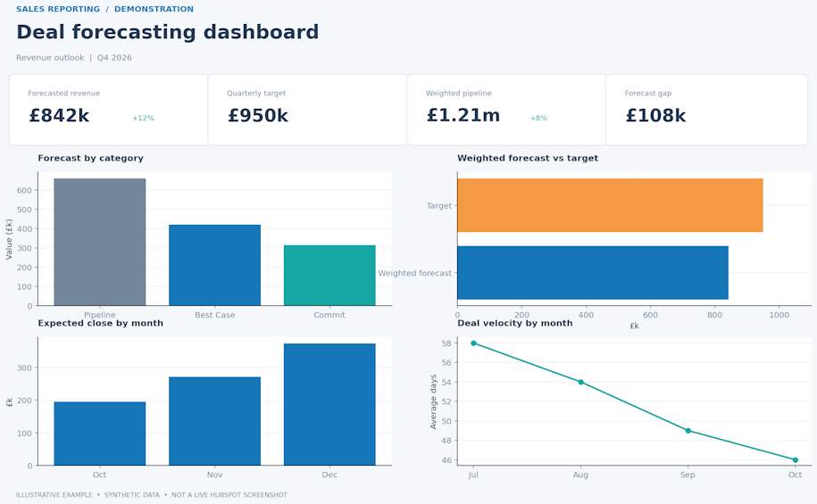
Task: Click the Nov x-axis label
Action: pos(214,475)
